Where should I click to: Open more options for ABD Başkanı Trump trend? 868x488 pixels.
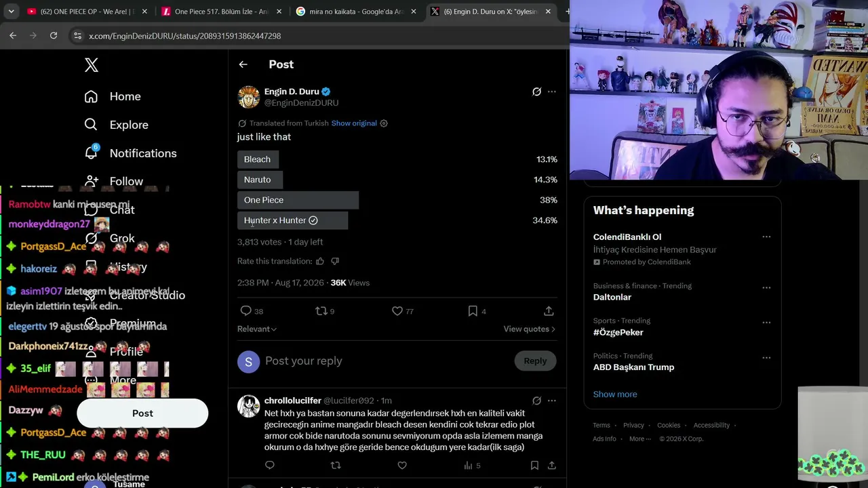766,358
